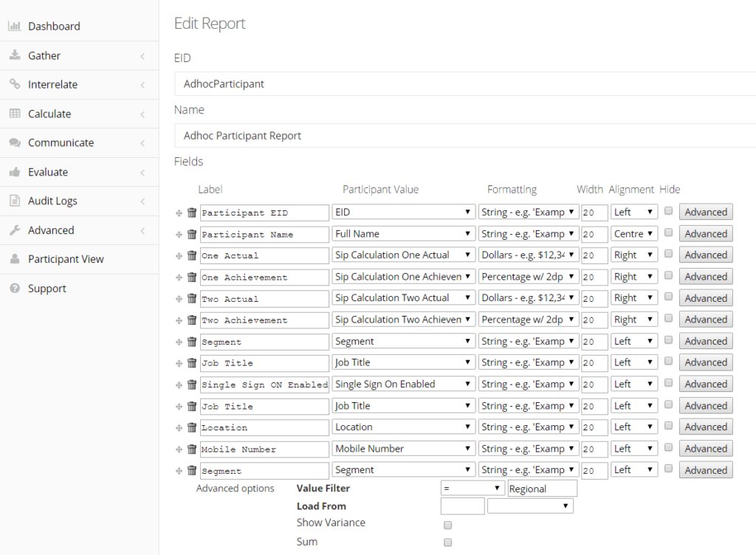This screenshot has width=756, height=555.
Task: Click Advanced button for Single Sign ON row
Action: tap(706, 384)
